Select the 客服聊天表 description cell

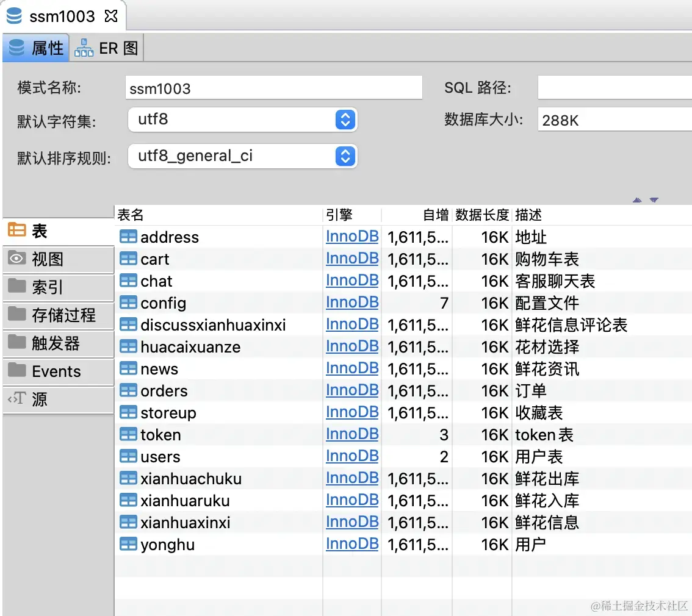click(555, 281)
